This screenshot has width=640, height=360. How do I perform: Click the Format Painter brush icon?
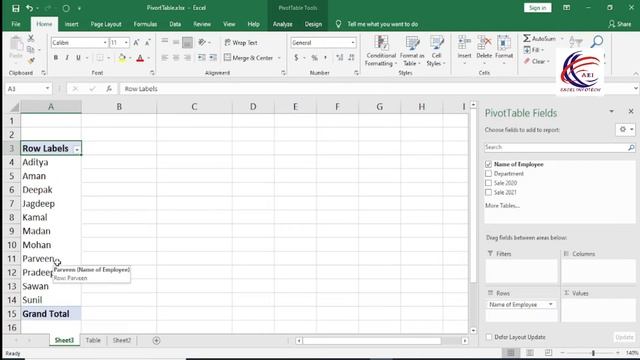tap(31, 60)
